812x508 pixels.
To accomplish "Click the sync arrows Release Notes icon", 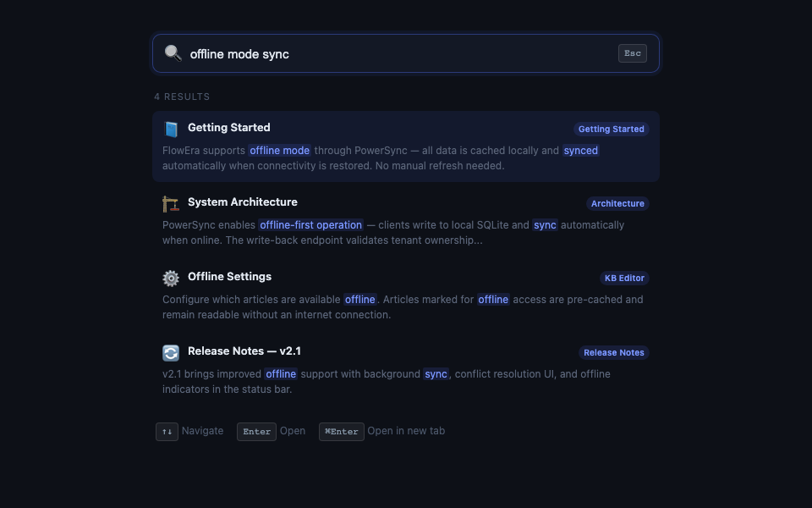I will click(171, 352).
